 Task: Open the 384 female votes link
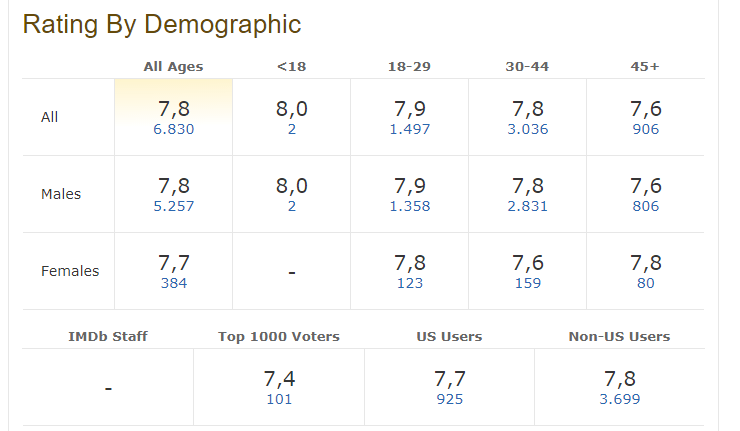point(174,283)
